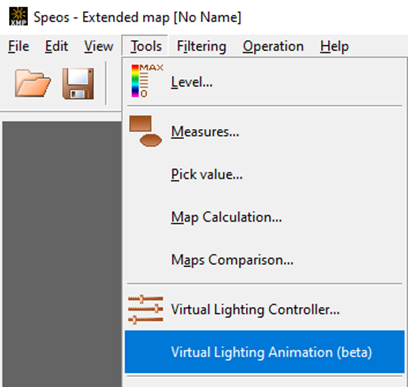Click the Open folder toolbar icon
This screenshot has height=387, width=408.
tap(33, 83)
